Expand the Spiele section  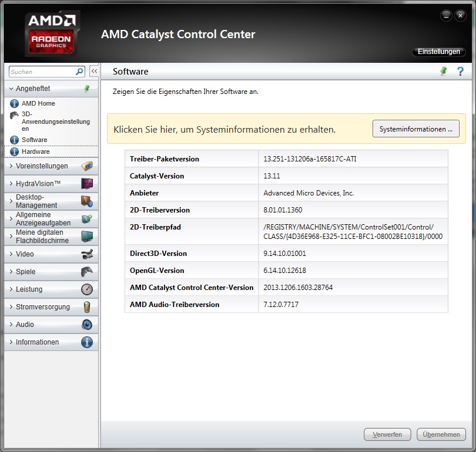coord(11,271)
